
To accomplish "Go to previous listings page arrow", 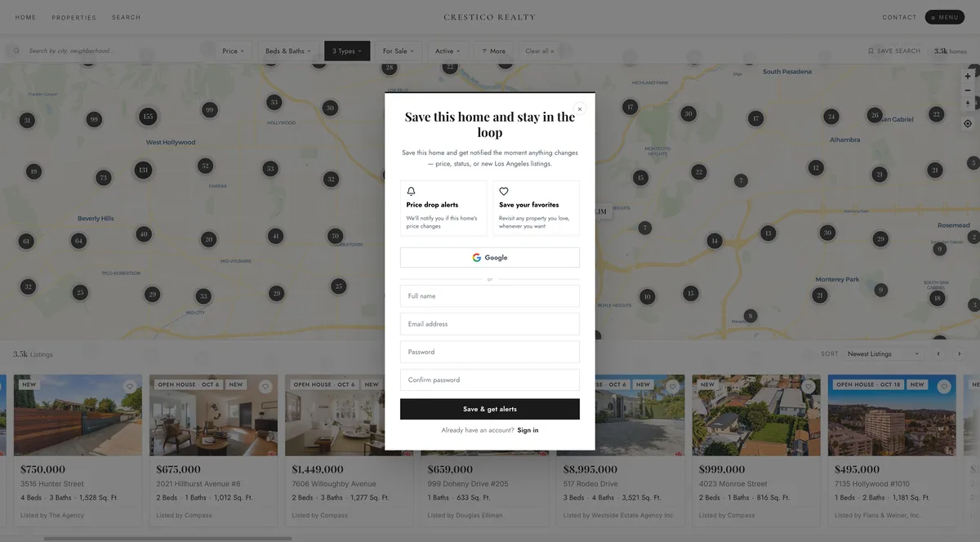I will click(938, 353).
